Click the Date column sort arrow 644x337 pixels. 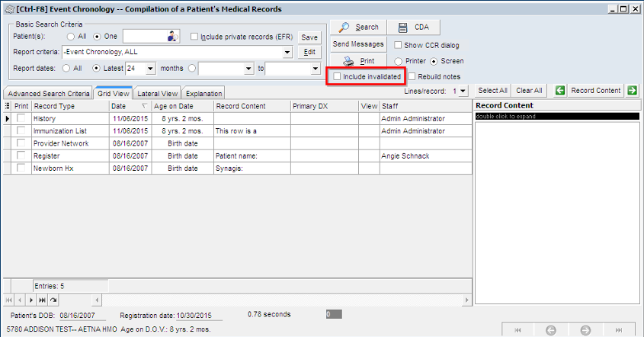click(144, 106)
